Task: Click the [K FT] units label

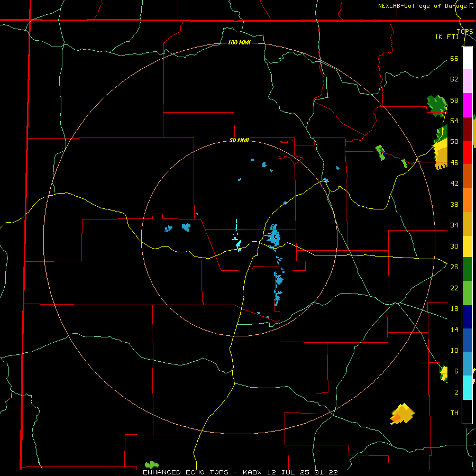Action: pos(447,36)
